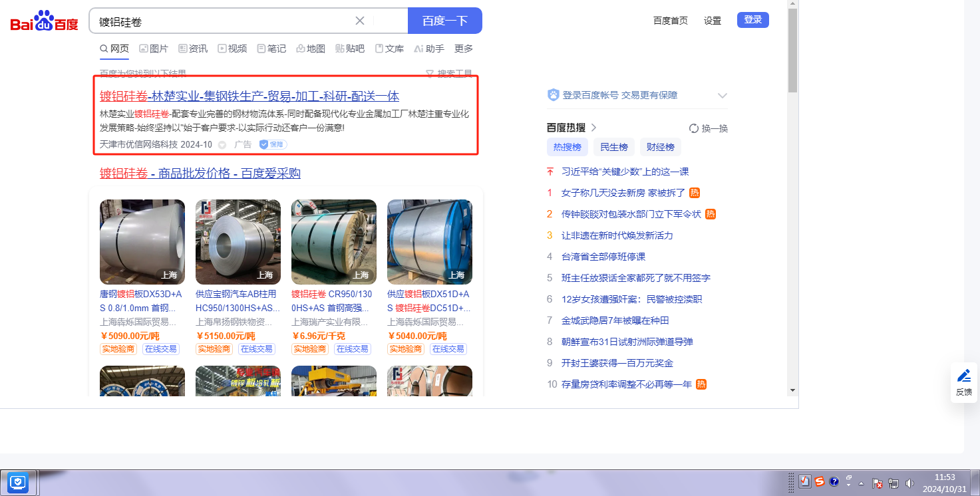Open hot search 开封王婆获得一百万元奖金
This screenshot has height=496, width=980.
pyautogui.click(x=617, y=363)
